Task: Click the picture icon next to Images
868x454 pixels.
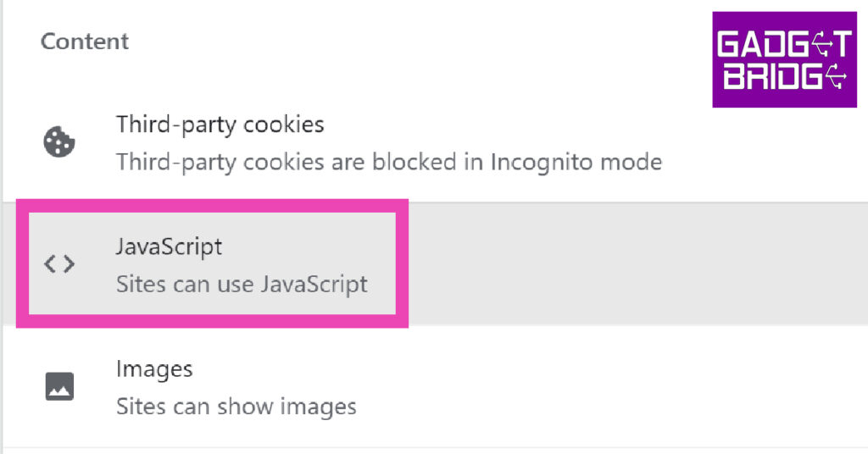Action: coord(59,386)
